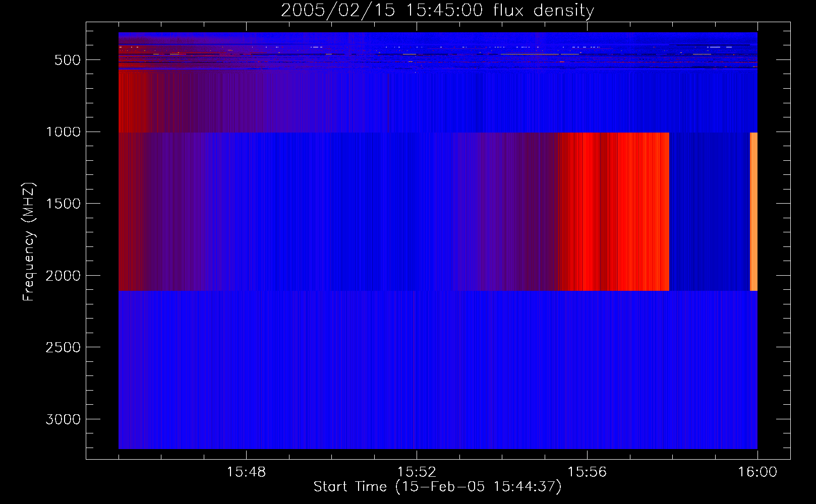Screen dimensions: 816x504
Task: Click the 1500 frequency tick label
Action: click(63, 204)
